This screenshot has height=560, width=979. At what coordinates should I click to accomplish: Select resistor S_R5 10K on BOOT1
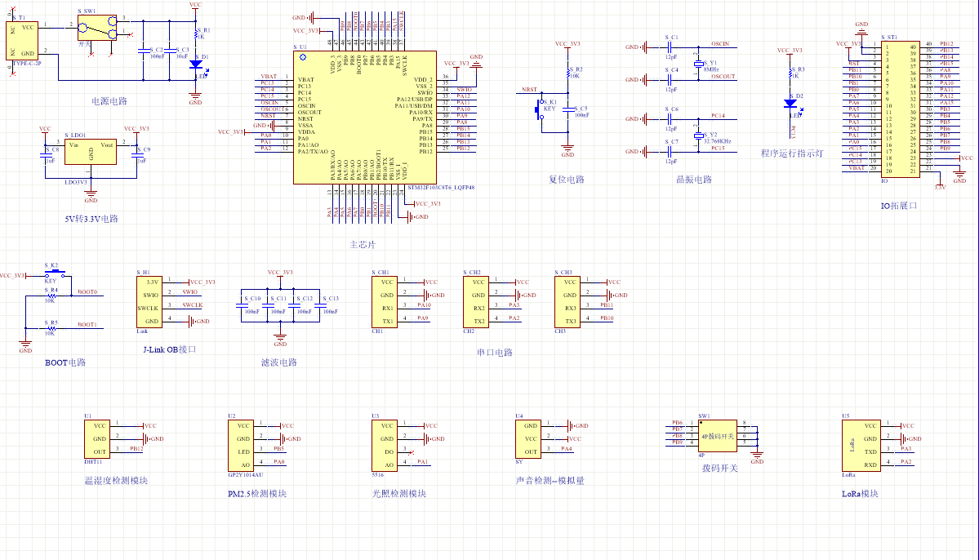pyautogui.click(x=51, y=328)
